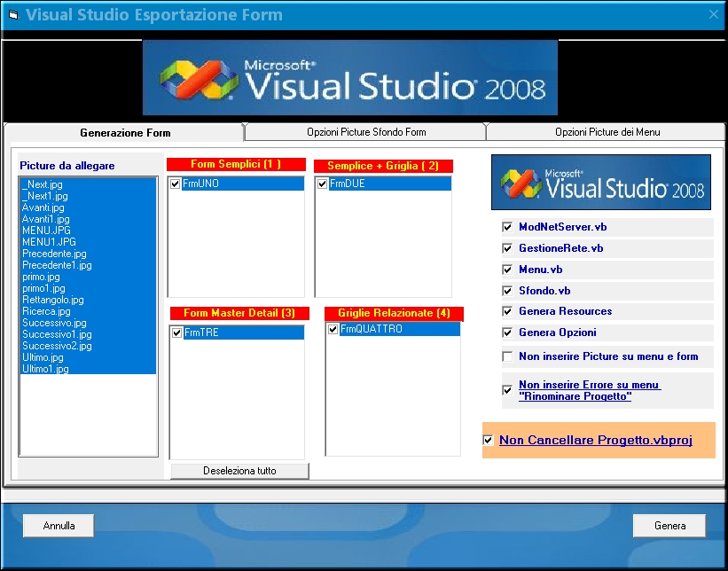Switch to Generazione Form tab
The width and height of the screenshot is (728, 571).
click(125, 133)
